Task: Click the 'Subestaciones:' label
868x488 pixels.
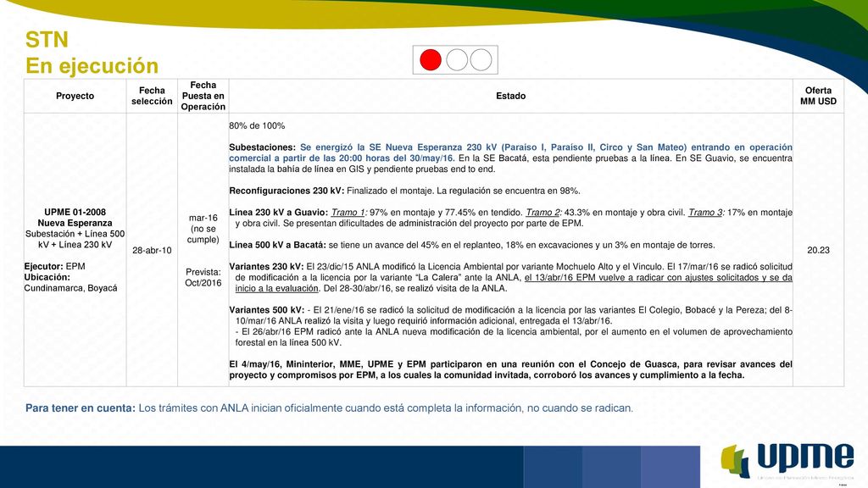Action: (263, 147)
